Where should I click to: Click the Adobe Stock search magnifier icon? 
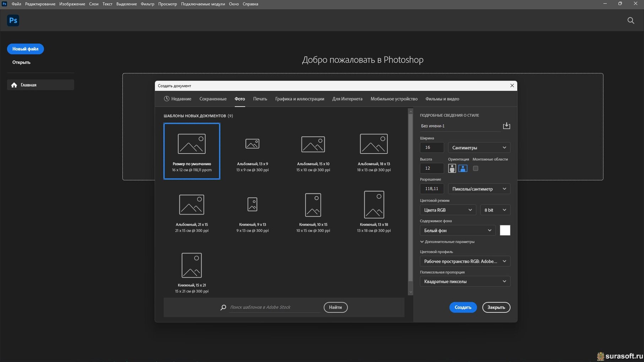point(223,307)
